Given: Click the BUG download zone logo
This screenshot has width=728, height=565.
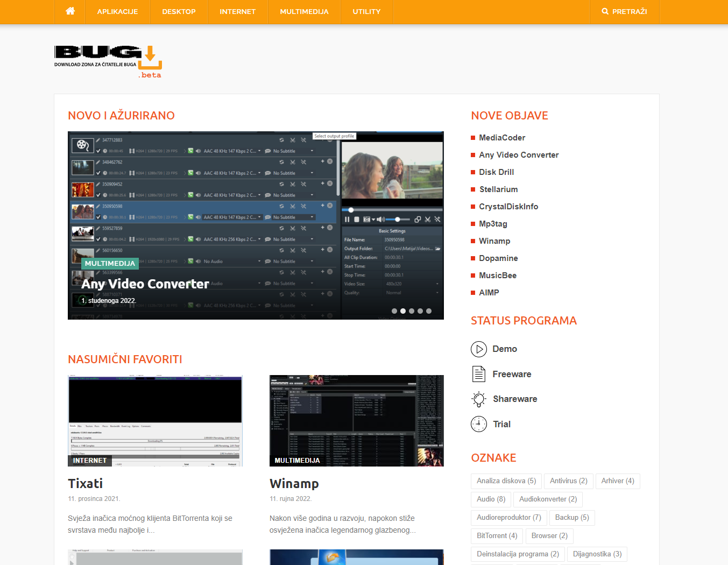Looking at the screenshot, I should [x=108, y=62].
